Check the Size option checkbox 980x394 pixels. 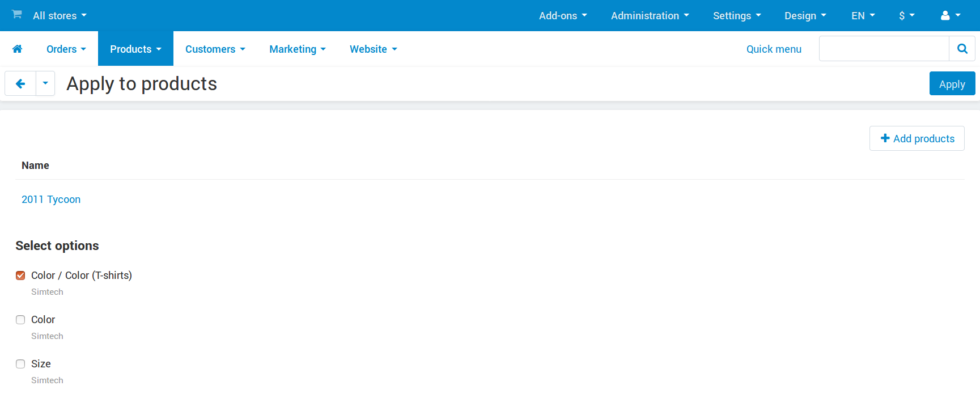[20, 364]
